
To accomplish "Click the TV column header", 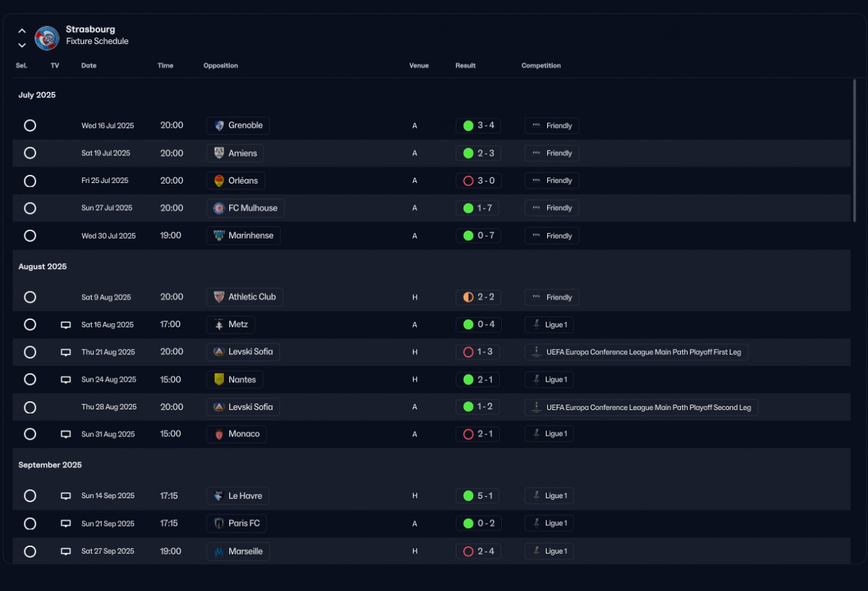I will click(55, 66).
